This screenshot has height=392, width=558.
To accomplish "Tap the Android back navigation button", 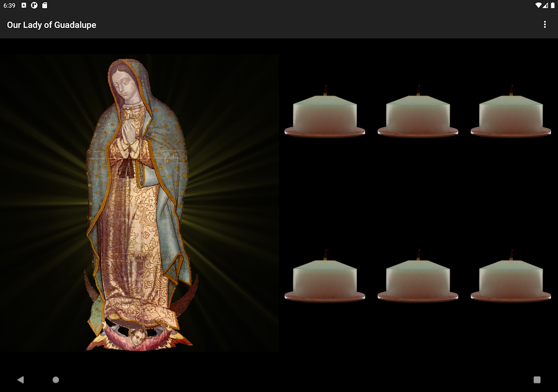I will pos(21,380).
